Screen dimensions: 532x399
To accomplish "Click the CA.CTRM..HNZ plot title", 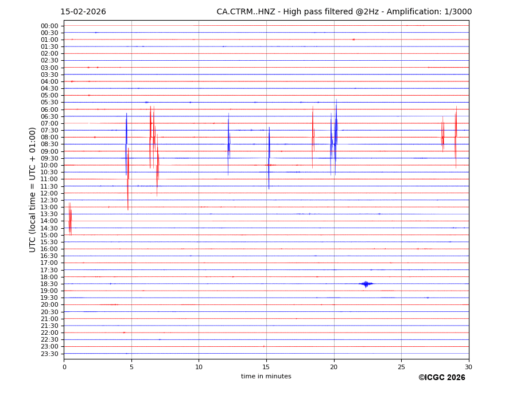I will (x=344, y=12).
